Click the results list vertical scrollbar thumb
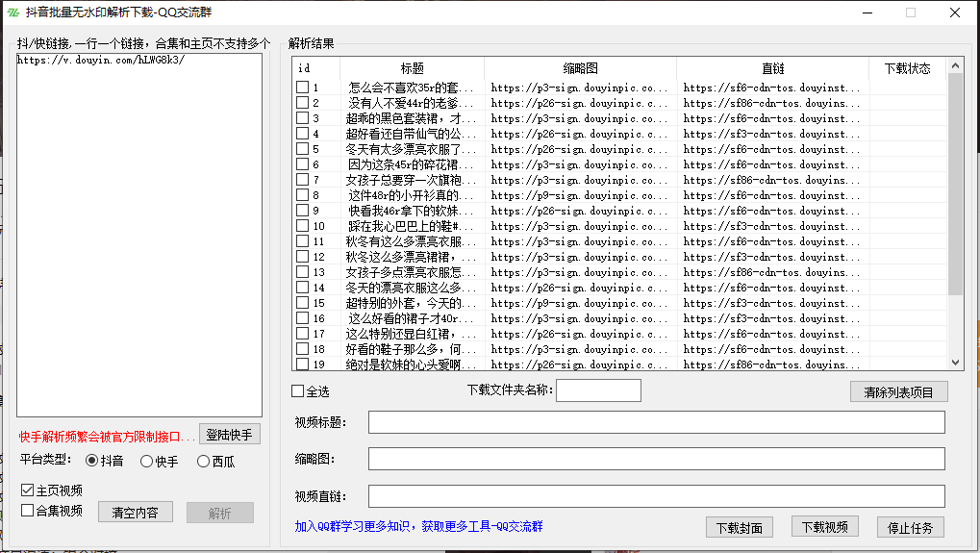Image resolution: width=980 pixels, height=553 pixels. click(955, 184)
